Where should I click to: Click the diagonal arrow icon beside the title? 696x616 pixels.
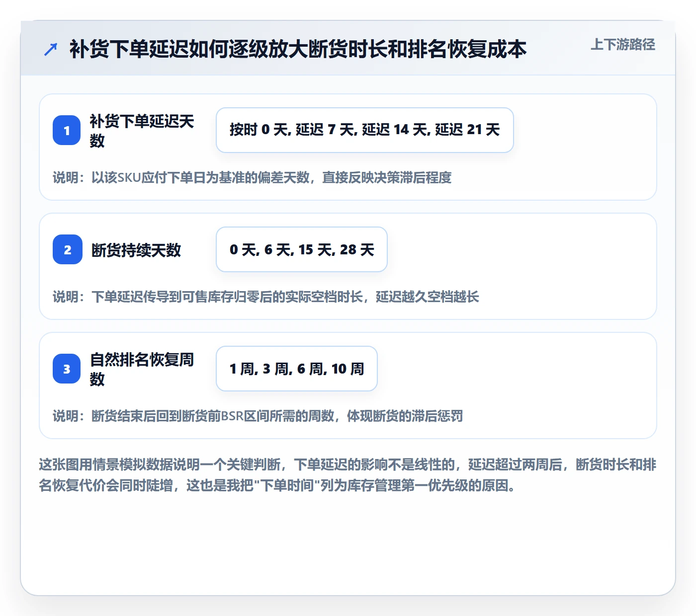[51, 50]
